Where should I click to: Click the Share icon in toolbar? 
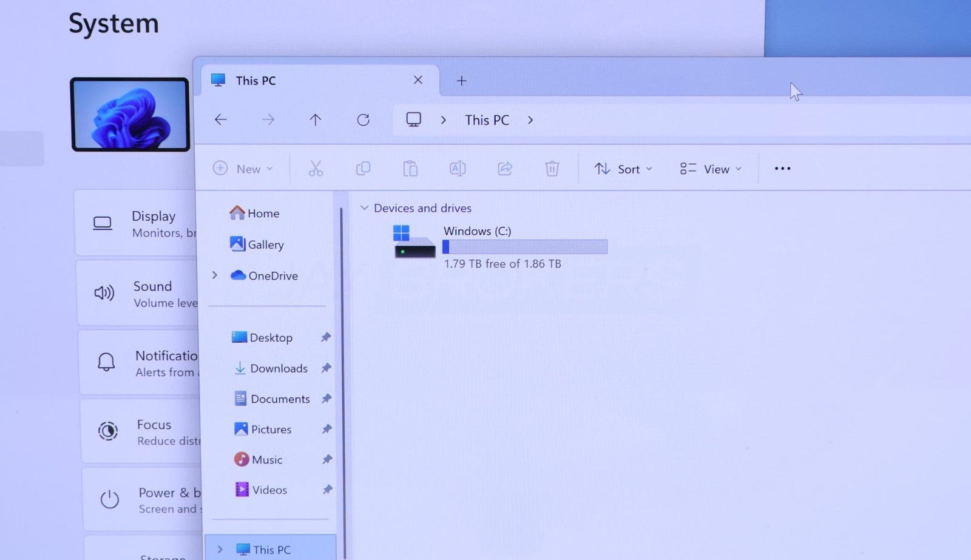coord(505,169)
